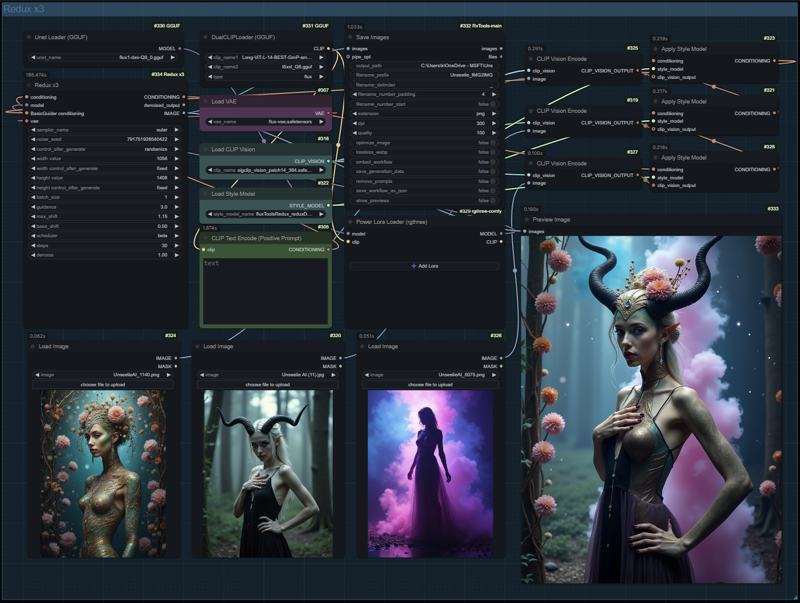Collapse the Redux x3 node square icon
Screen dimensions: 800x603
pos(29,85)
